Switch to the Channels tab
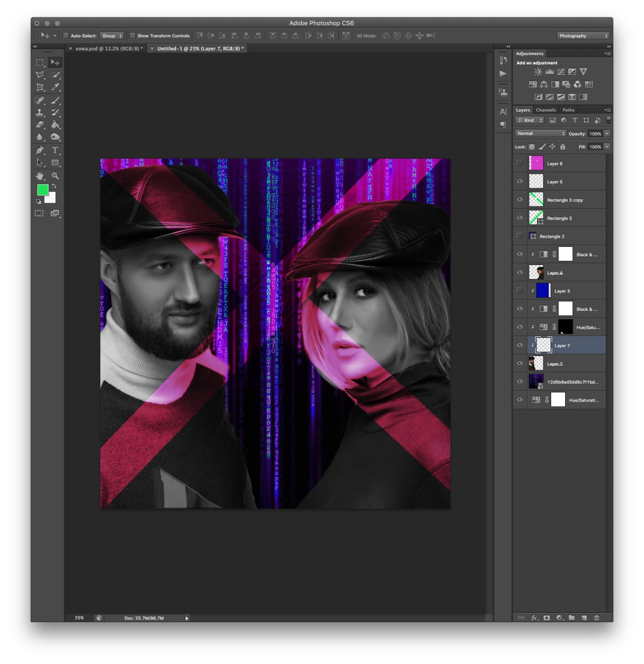 (546, 110)
